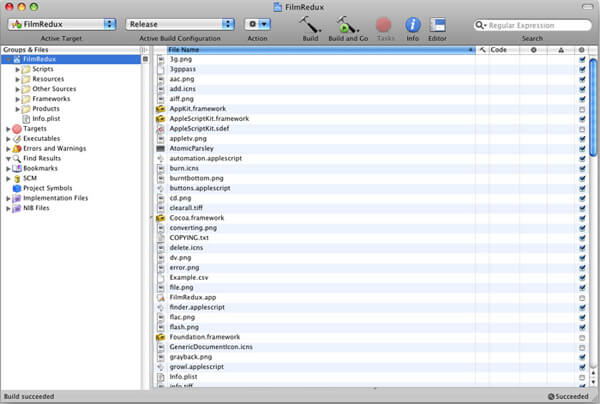Open the Release build configuration dropdown
The width and height of the screenshot is (600, 404).
point(180,23)
